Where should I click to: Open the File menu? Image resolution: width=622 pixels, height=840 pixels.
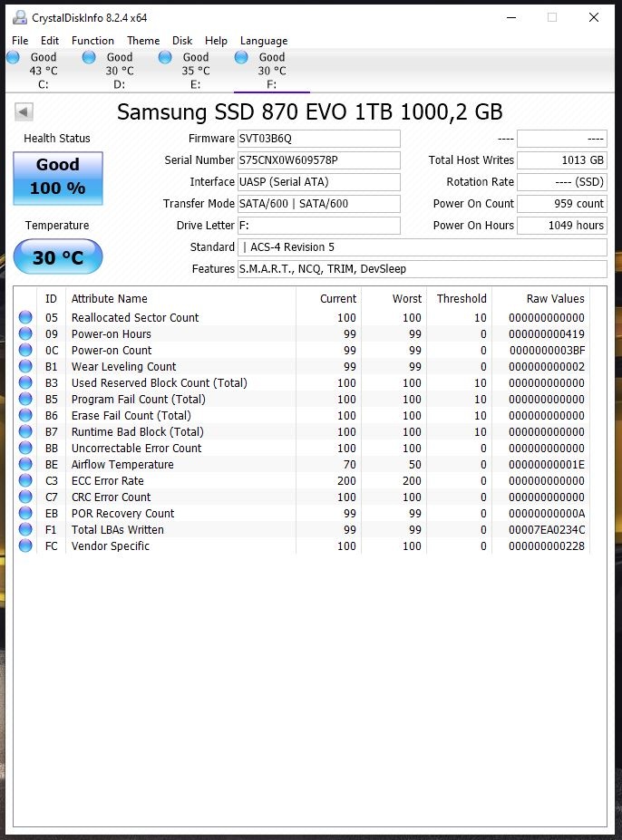click(x=20, y=41)
